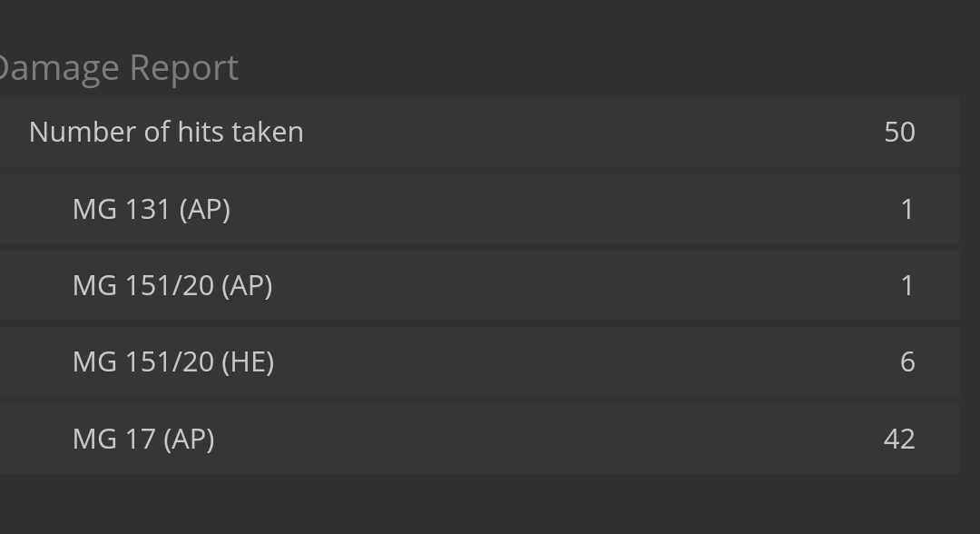Click the (HE) ammo type text
The width and height of the screenshot is (980, 534).
(248, 361)
